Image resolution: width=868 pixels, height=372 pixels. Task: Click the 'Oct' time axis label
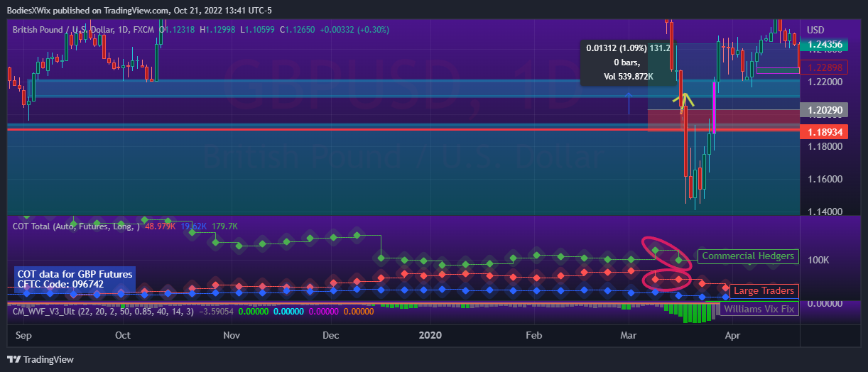[123, 334]
